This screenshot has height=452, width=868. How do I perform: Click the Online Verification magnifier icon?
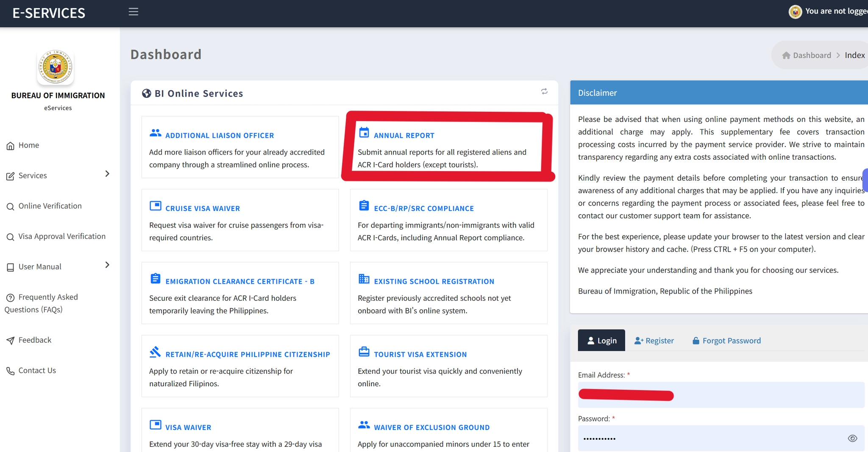click(11, 207)
